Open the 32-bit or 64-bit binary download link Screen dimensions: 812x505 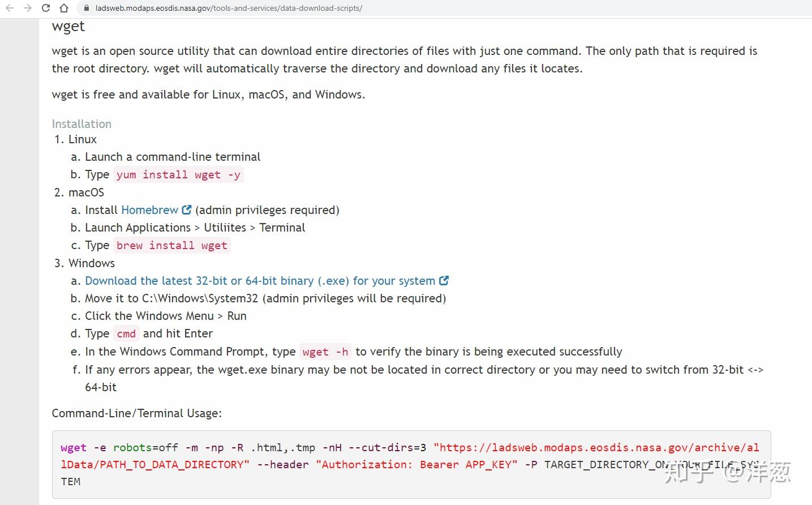[260, 281]
